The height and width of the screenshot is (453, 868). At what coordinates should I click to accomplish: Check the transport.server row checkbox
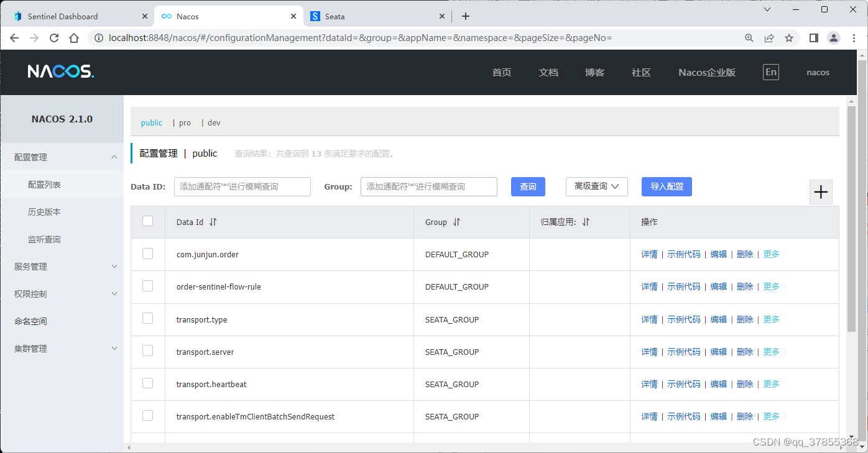pos(147,350)
